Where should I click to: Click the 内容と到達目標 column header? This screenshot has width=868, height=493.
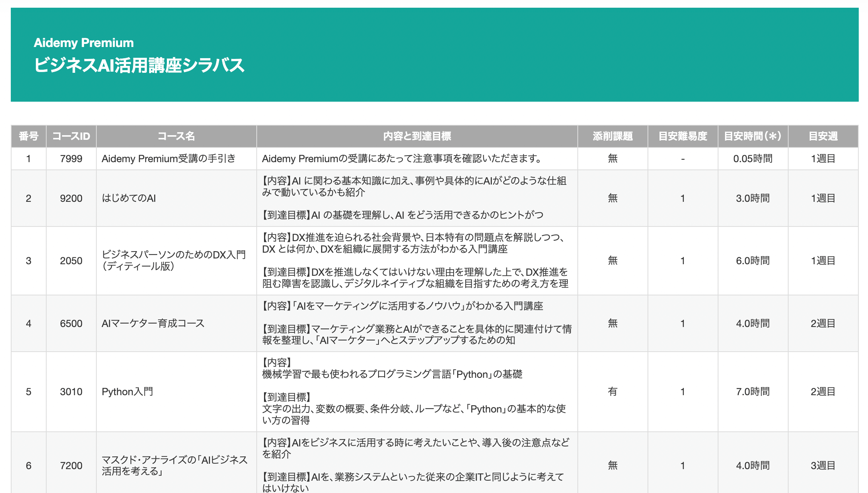pyautogui.click(x=417, y=136)
